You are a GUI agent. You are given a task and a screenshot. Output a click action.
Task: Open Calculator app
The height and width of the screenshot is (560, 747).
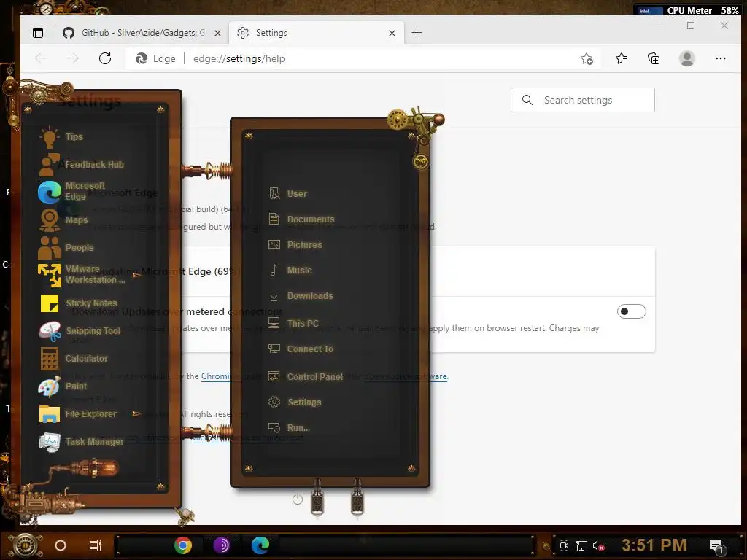click(74, 359)
